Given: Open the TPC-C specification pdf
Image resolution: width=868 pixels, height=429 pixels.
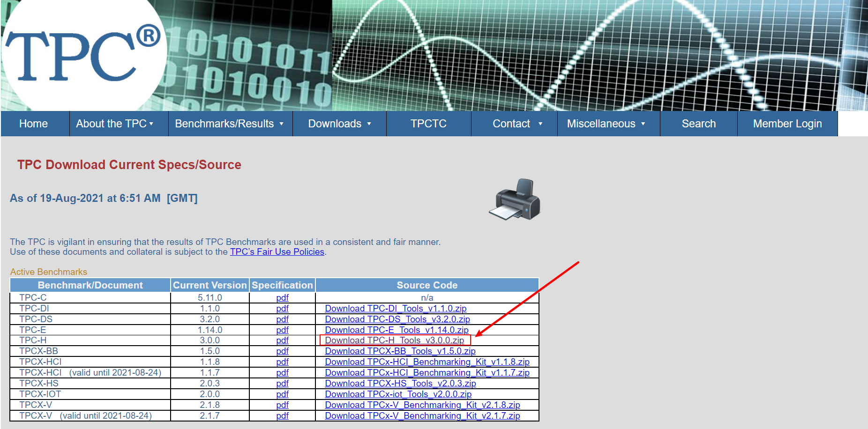Looking at the screenshot, I should (x=282, y=298).
